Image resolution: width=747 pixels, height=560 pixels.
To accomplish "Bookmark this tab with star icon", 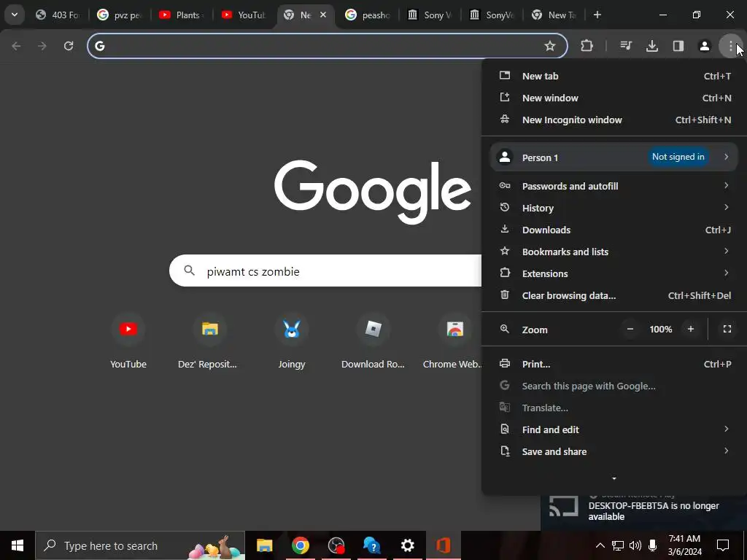I will click(x=550, y=46).
